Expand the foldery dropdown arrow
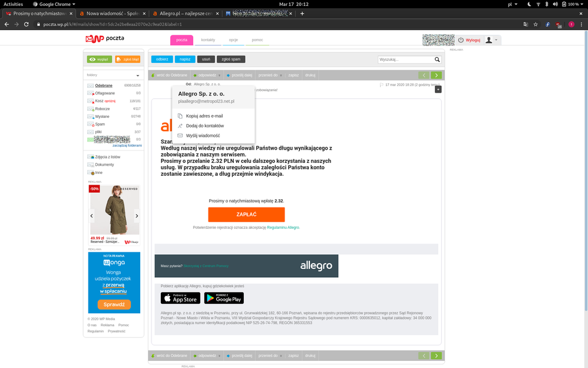This screenshot has width=588, height=368. (137, 75)
